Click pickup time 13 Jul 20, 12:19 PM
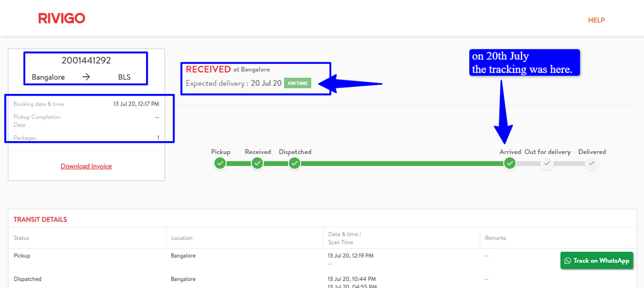 tap(351, 256)
